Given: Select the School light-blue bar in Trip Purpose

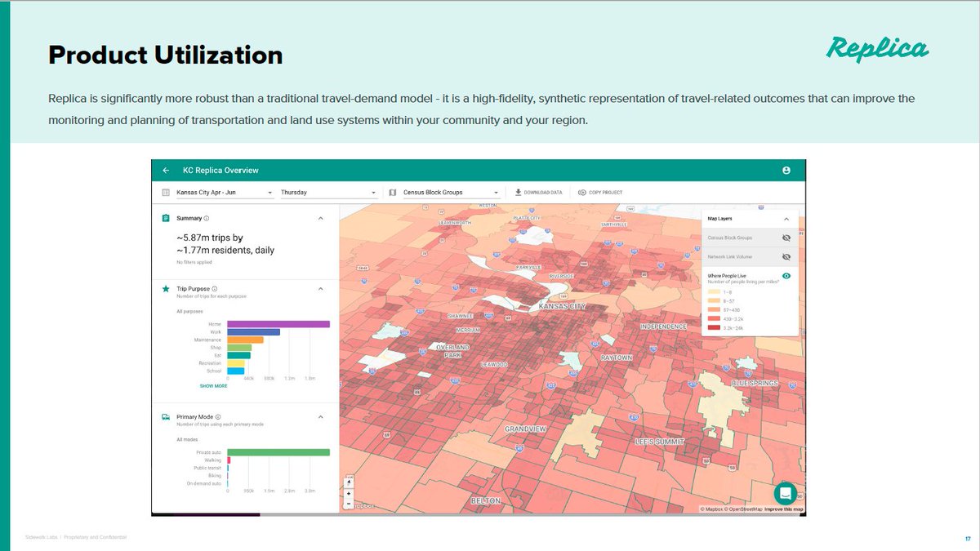Looking at the screenshot, I should [236, 371].
